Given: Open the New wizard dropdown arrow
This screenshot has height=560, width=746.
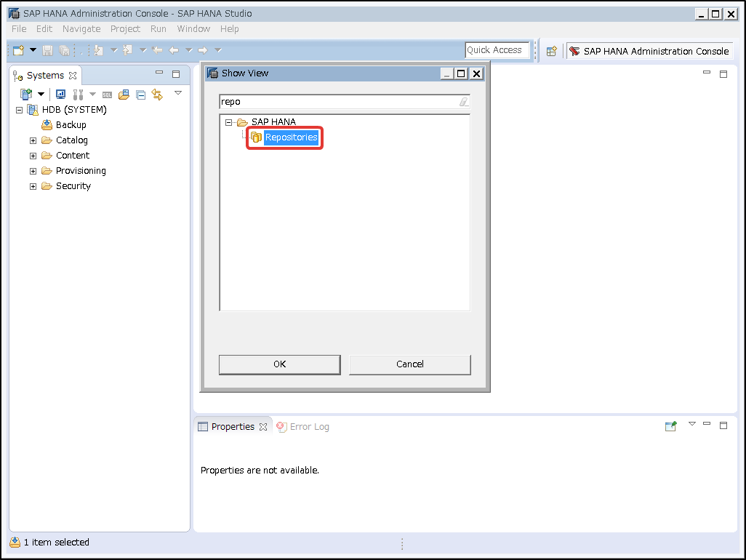Looking at the screenshot, I should pyautogui.click(x=33, y=50).
